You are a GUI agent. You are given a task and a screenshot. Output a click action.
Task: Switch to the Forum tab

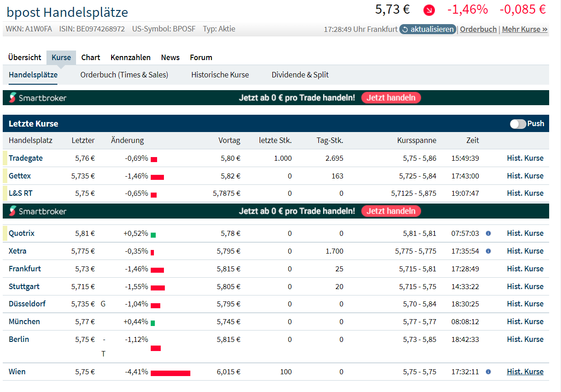coord(201,57)
